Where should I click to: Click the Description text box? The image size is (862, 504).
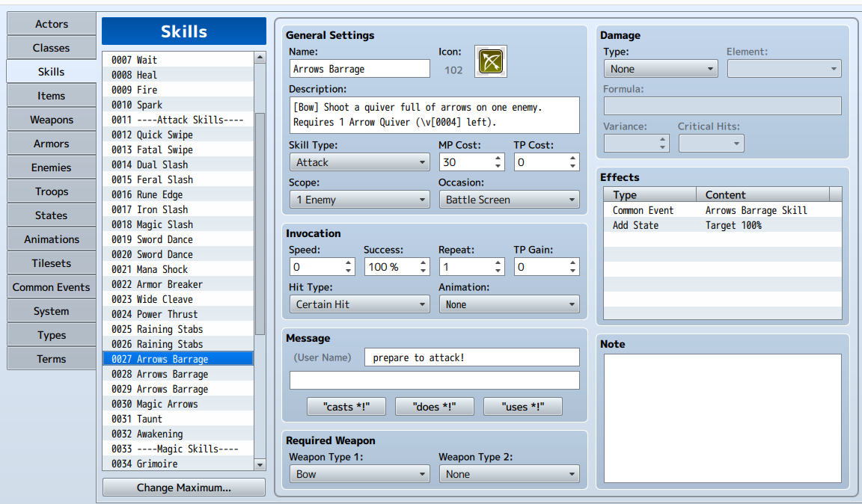434,115
